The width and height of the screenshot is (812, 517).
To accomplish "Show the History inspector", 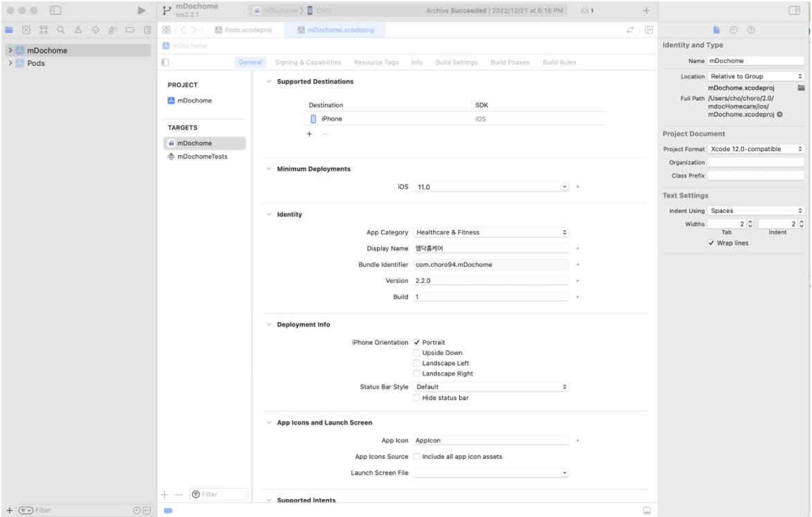I will (x=733, y=30).
